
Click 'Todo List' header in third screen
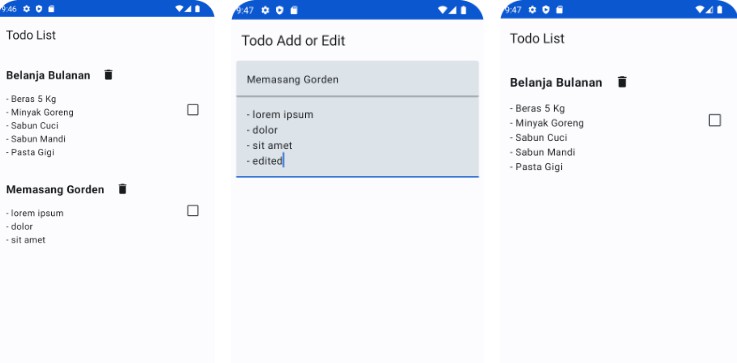click(x=537, y=39)
